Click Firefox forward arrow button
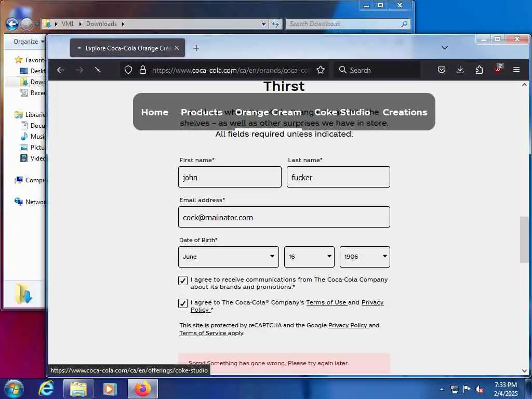Image resolution: width=532 pixels, height=399 pixels. pyautogui.click(x=79, y=70)
